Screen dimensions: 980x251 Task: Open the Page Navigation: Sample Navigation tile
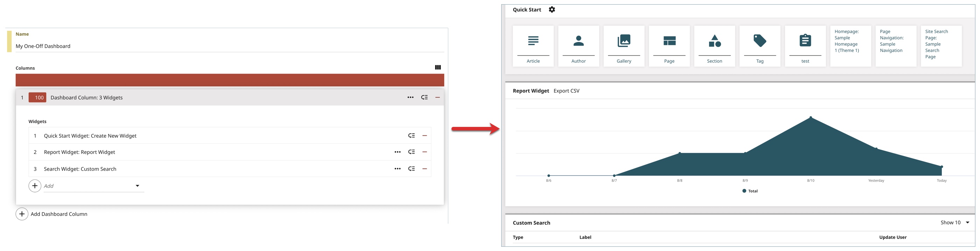pos(896,46)
